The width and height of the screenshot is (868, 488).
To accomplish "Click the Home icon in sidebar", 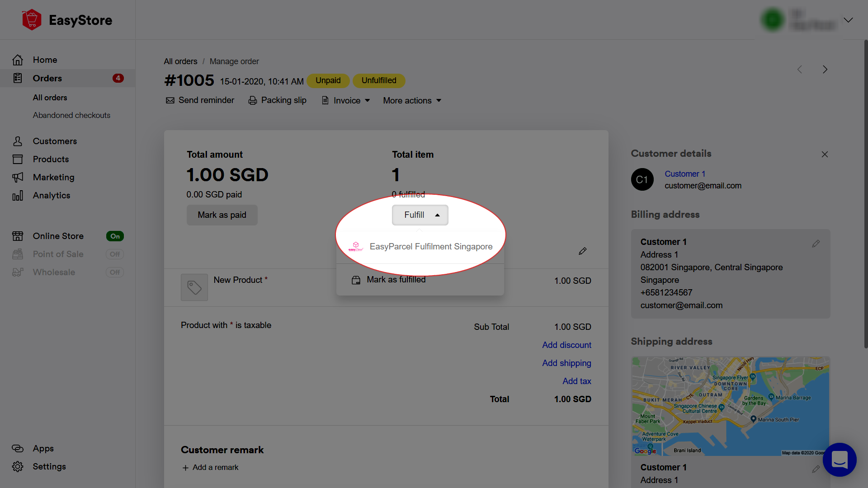I will coord(18,60).
